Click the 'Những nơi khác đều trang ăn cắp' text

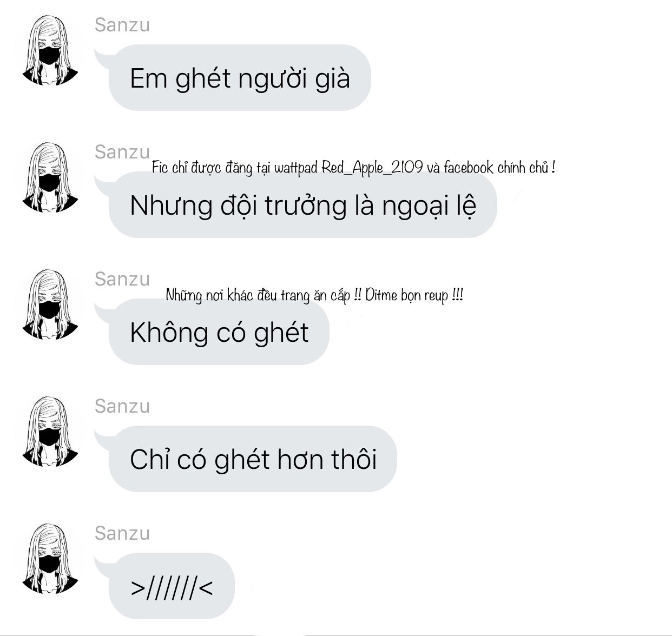pyautogui.click(x=258, y=295)
